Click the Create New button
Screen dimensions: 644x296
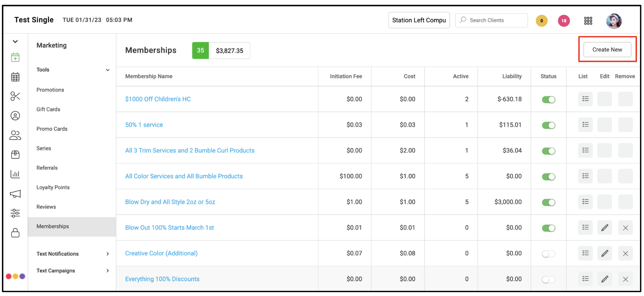(607, 50)
